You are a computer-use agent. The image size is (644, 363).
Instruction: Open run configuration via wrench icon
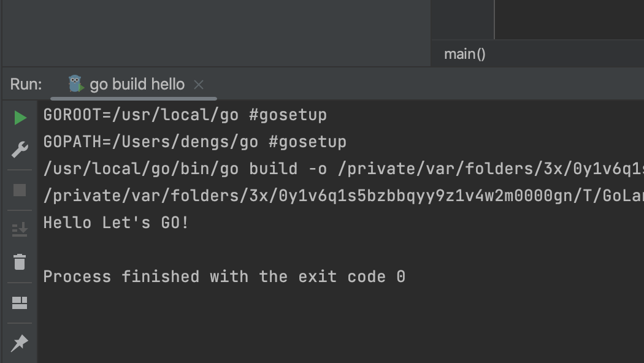(x=20, y=150)
